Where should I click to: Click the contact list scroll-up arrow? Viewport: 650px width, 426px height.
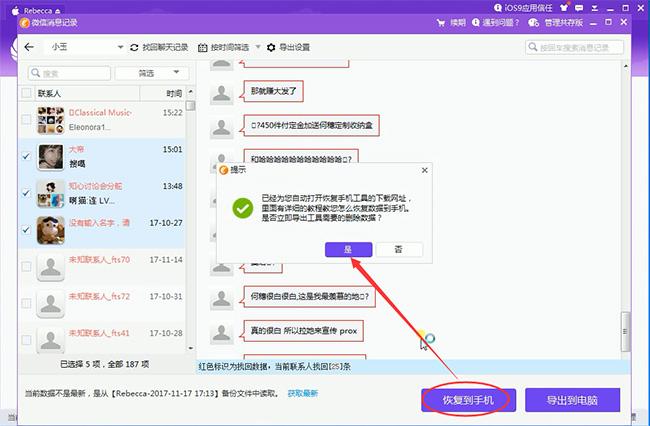(191, 92)
